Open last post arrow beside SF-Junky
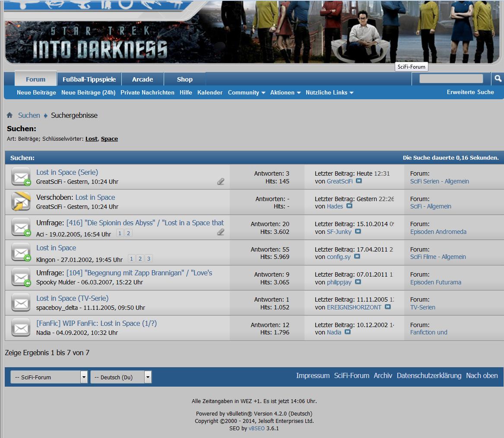Image resolution: width=504 pixels, height=438 pixels. 358,232
